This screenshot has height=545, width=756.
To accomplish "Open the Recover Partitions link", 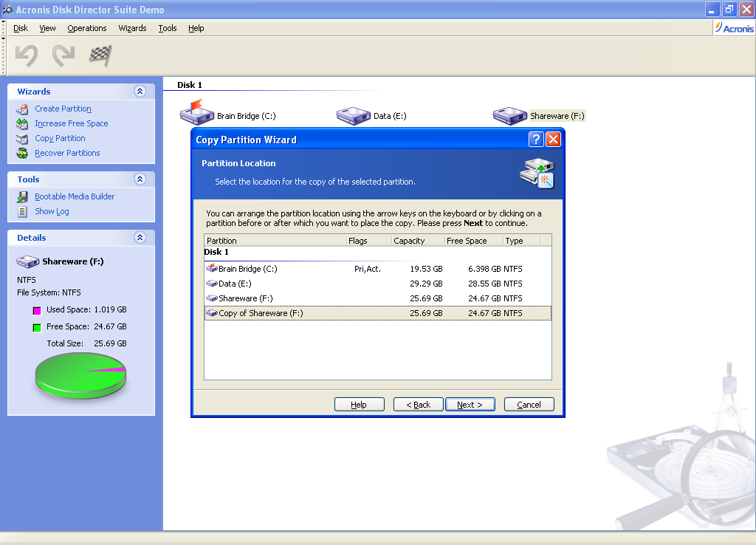I will (x=67, y=154).
